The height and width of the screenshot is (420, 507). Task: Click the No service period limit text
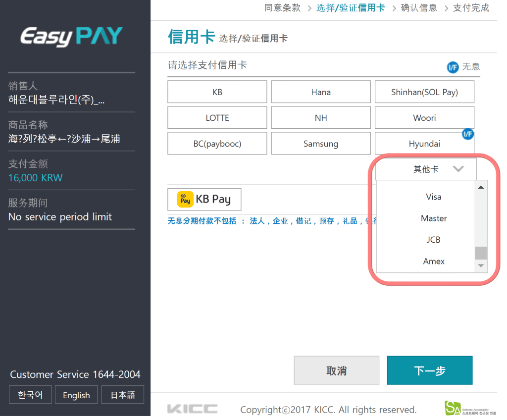coord(60,217)
